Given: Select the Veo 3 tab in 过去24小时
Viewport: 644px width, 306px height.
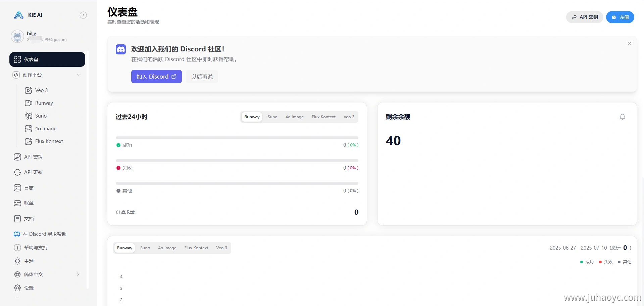Looking at the screenshot, I should [349, 117].
